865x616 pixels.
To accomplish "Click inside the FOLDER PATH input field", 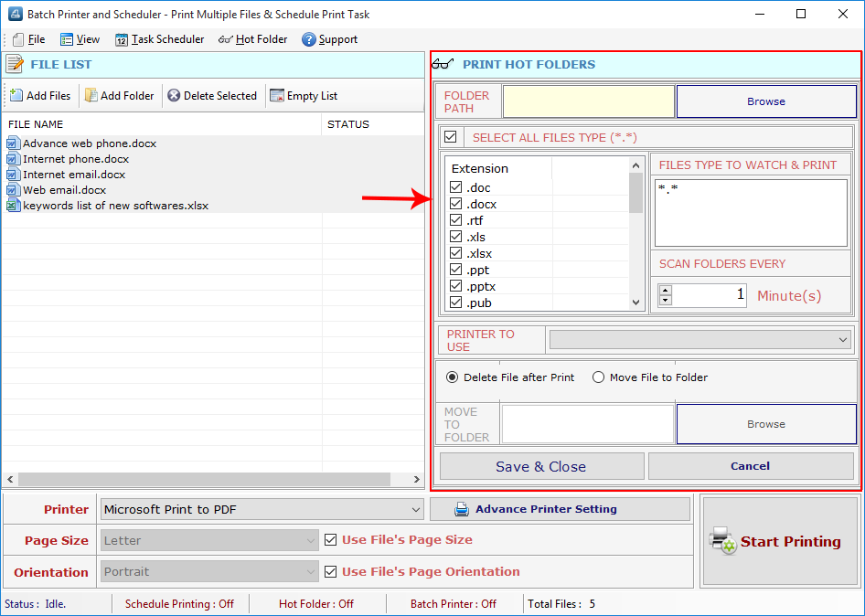I will 588,101.
